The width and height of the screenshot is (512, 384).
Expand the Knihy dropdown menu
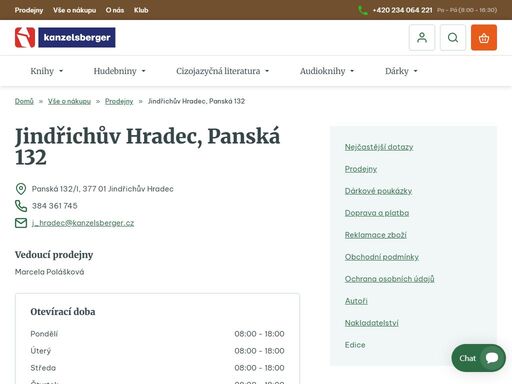46,71
